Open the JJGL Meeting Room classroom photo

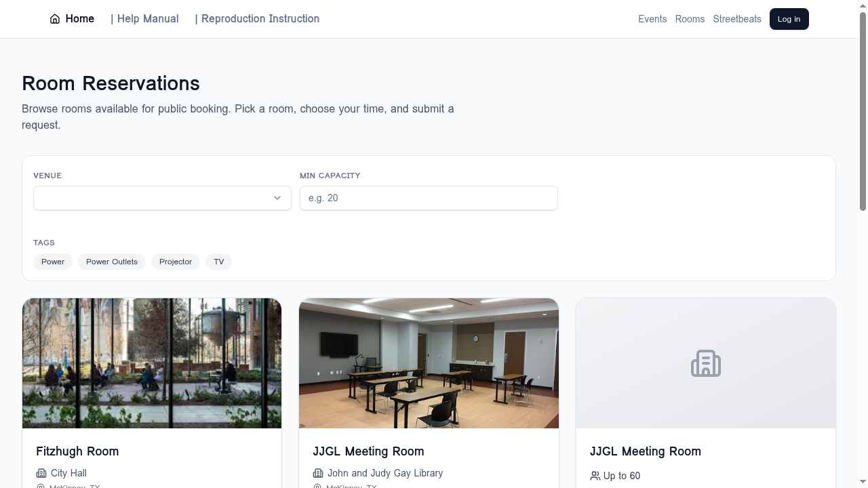(x=429, y=363)
